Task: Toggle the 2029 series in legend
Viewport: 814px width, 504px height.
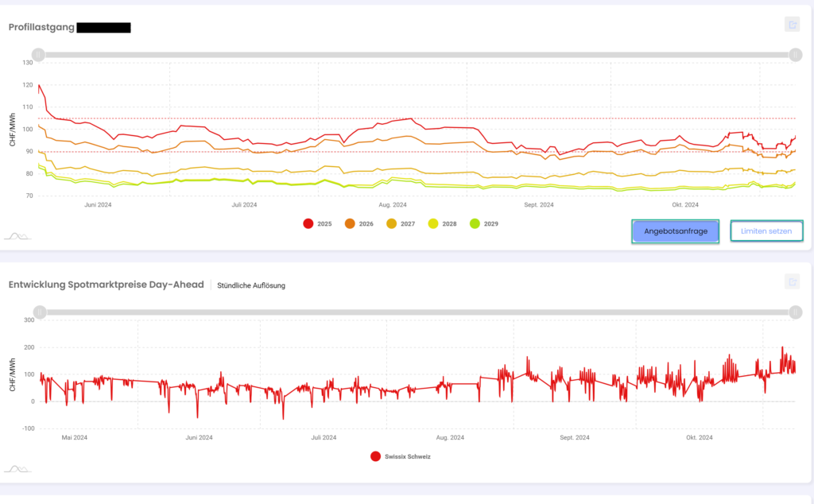Action: pos(483,223)
